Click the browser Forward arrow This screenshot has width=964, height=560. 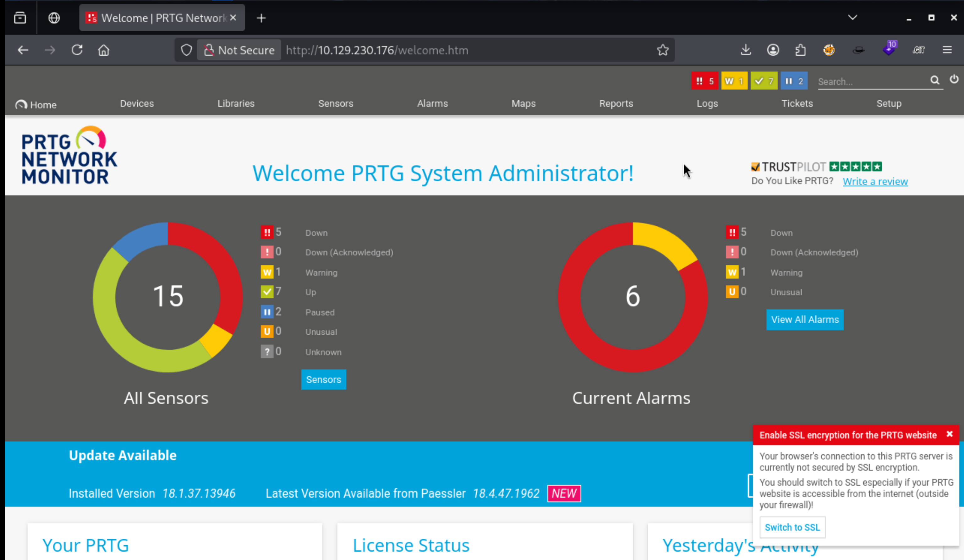point(50,50)
